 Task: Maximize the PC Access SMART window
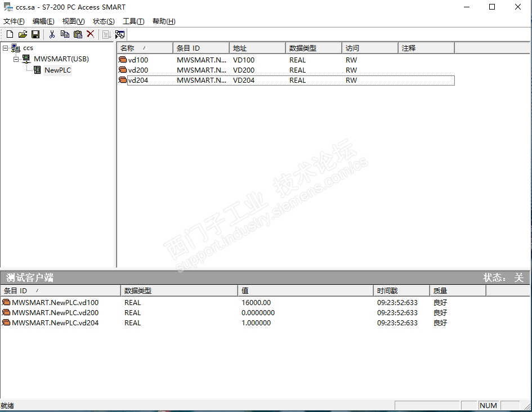(x=492, y=7)
